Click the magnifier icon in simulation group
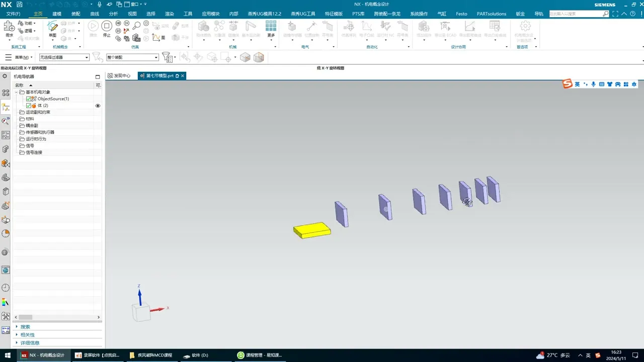Image resolution: width=644 pixels, height=362 pixels. 136,26
